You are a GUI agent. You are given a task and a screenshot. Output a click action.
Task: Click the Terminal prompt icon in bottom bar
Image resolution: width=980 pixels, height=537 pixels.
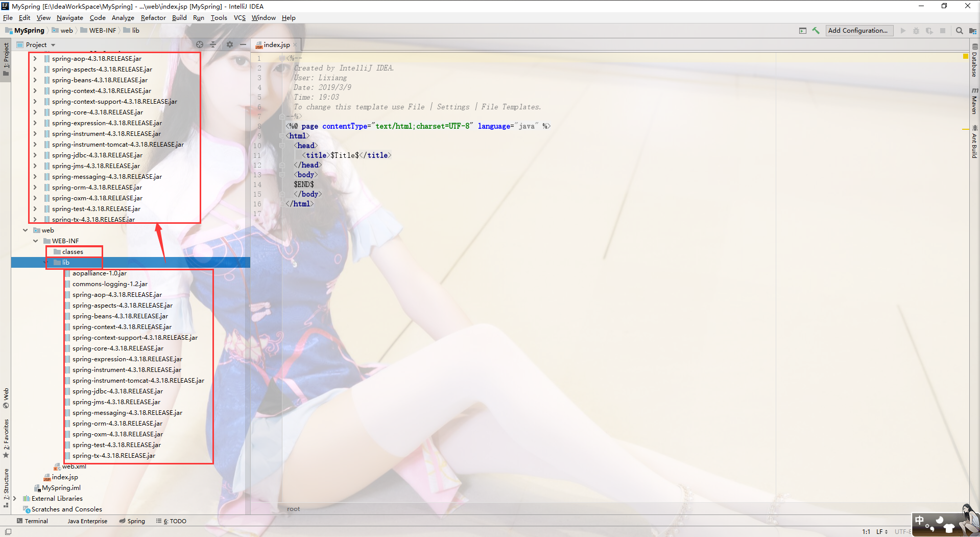pyautogui.click(x=19, y=521)
